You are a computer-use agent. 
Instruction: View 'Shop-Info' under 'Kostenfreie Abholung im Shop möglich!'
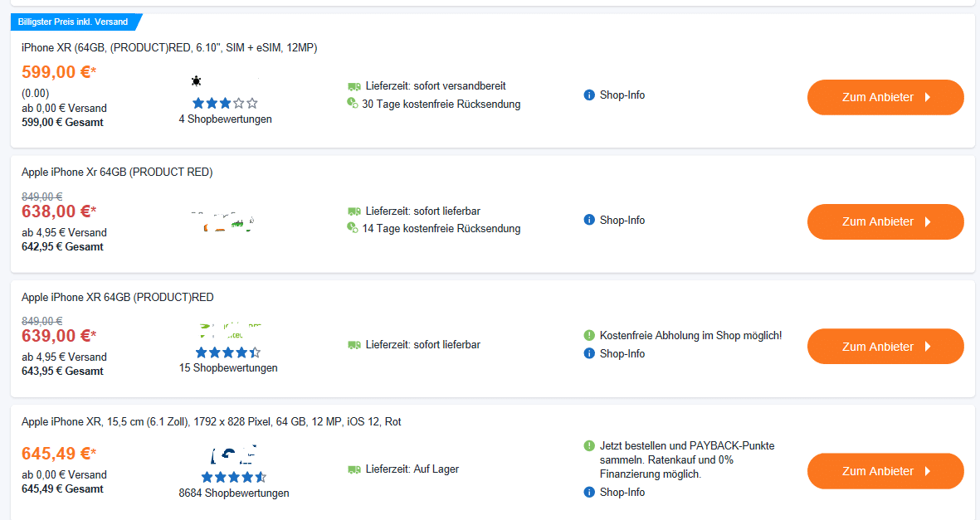pos(622,354)
